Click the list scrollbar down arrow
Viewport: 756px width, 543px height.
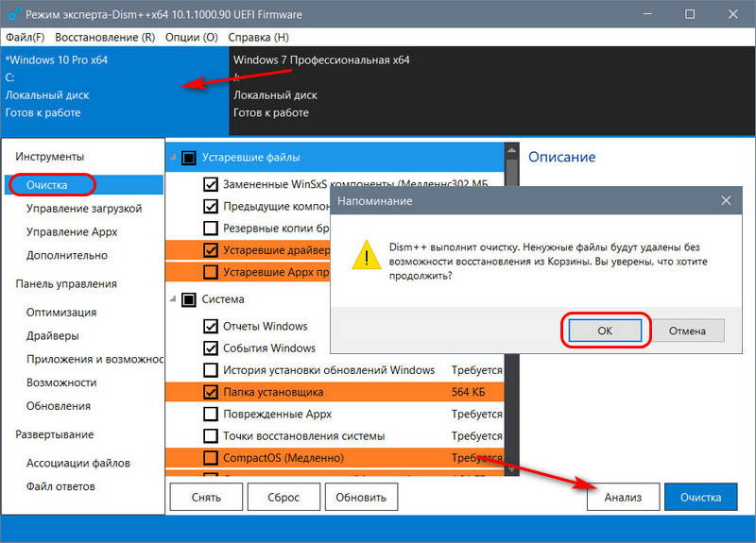point(511,468)
